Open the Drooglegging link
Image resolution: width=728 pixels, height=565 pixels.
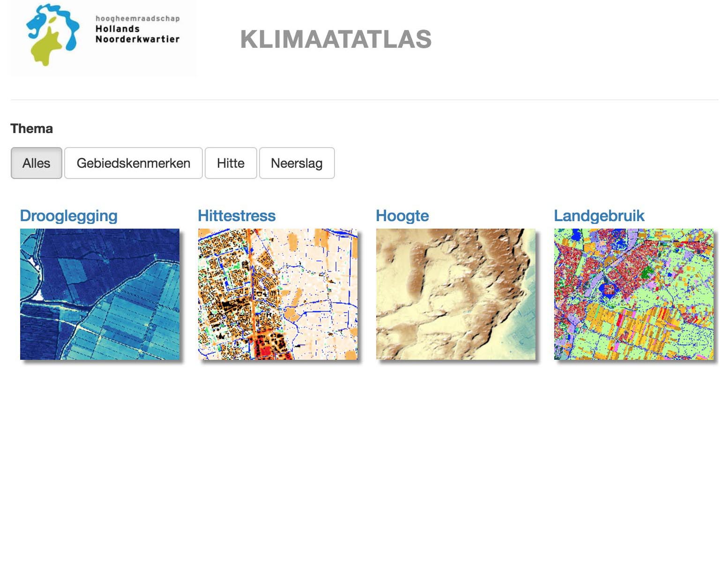[69, 216]
